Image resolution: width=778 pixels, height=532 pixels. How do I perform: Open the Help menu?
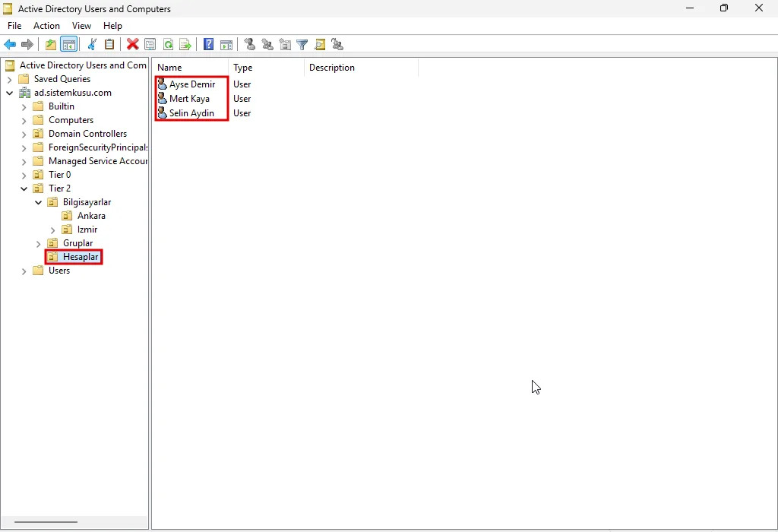[x=112, y=26]
